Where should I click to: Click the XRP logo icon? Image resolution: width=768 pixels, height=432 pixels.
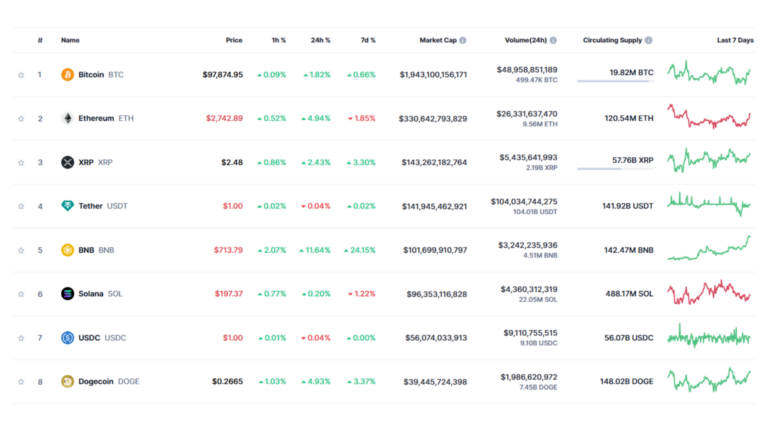[68, 162]
